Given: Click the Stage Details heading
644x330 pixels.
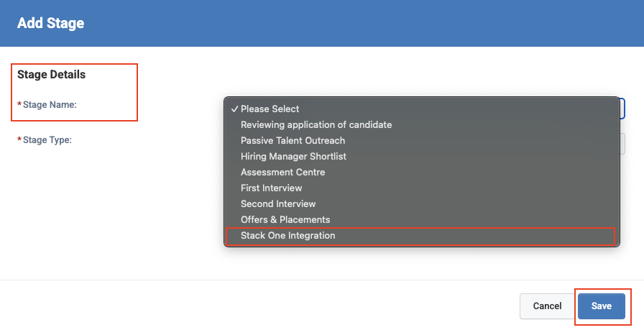Looking at the screenshot, I should pyautogui.click(x=51, y=75).
